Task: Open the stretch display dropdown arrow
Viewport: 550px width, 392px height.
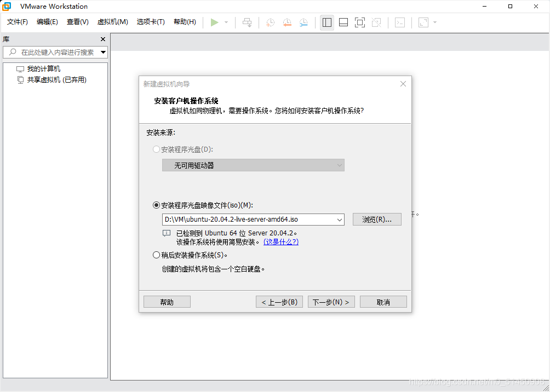Action: (x=435, y=22)
